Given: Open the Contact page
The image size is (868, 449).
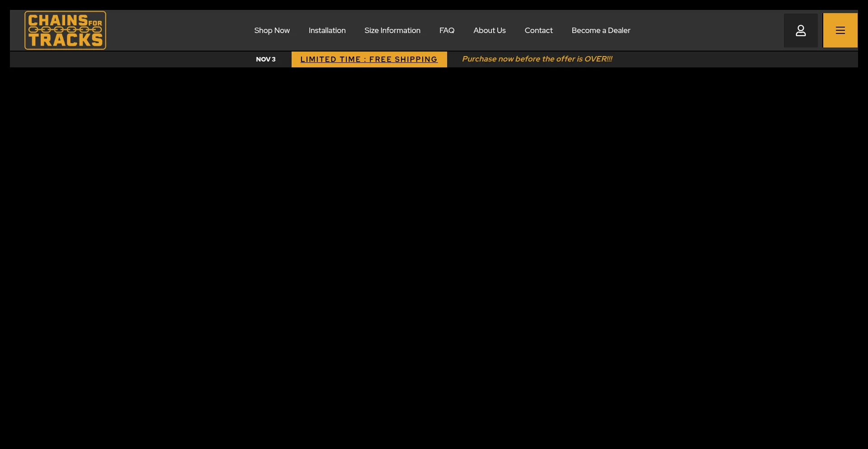Looking at the screenshot, I should click(538, 30).
